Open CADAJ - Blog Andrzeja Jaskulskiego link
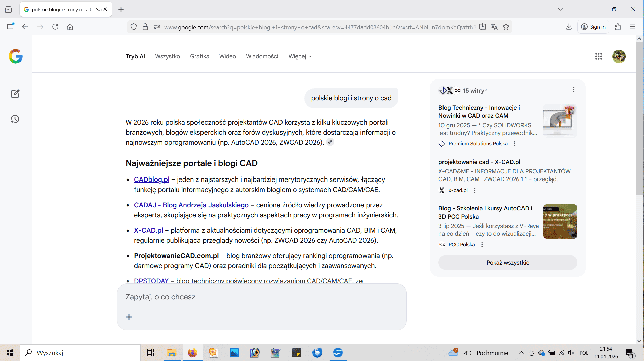Screen dimensions: 644x361 (191, 205)
